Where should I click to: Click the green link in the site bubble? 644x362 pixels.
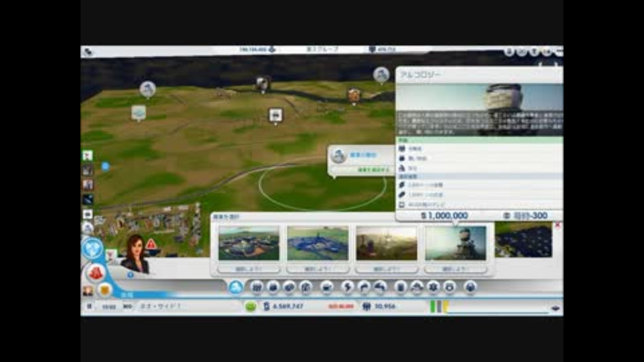pos(373,170)
